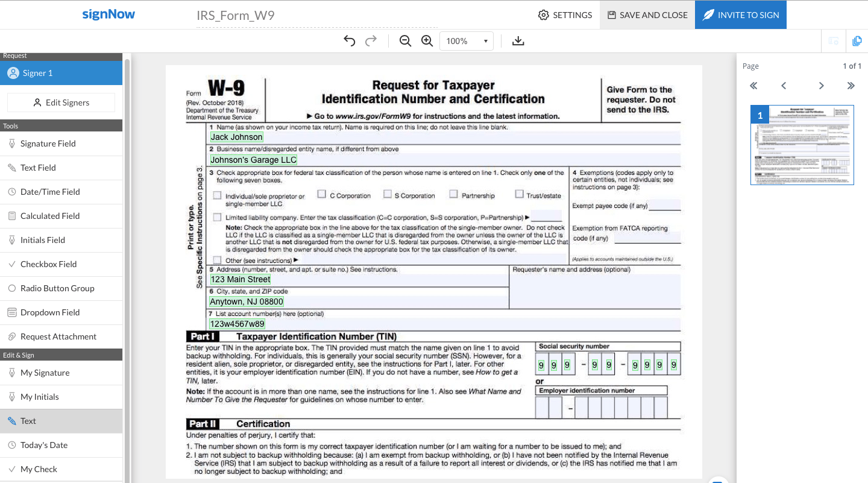Click the redo arrow icon
This screenshot has height=483, width=868.
click(x=371, y=41)
